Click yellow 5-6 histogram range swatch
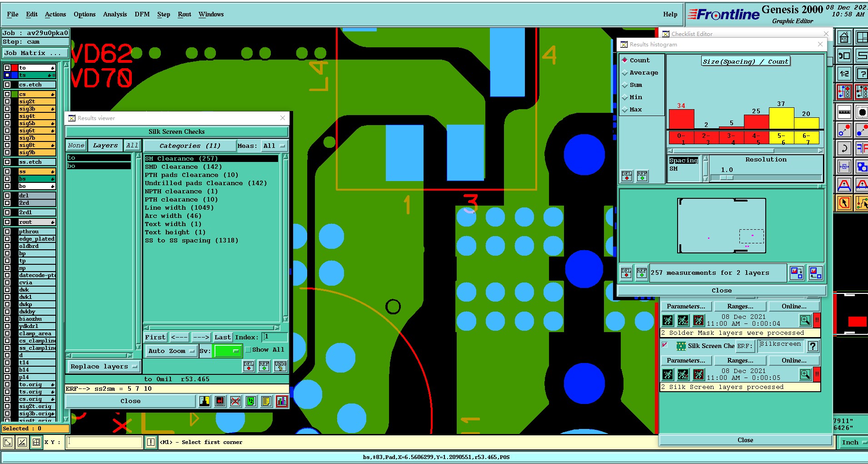Viewport: 868px width, 464px height. (x=781, y=138)
